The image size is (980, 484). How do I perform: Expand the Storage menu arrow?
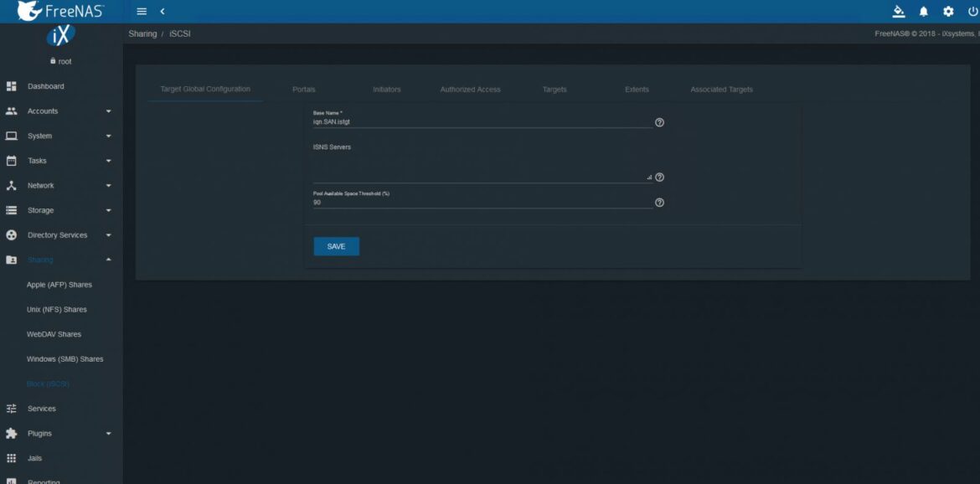tap(108, 210)
